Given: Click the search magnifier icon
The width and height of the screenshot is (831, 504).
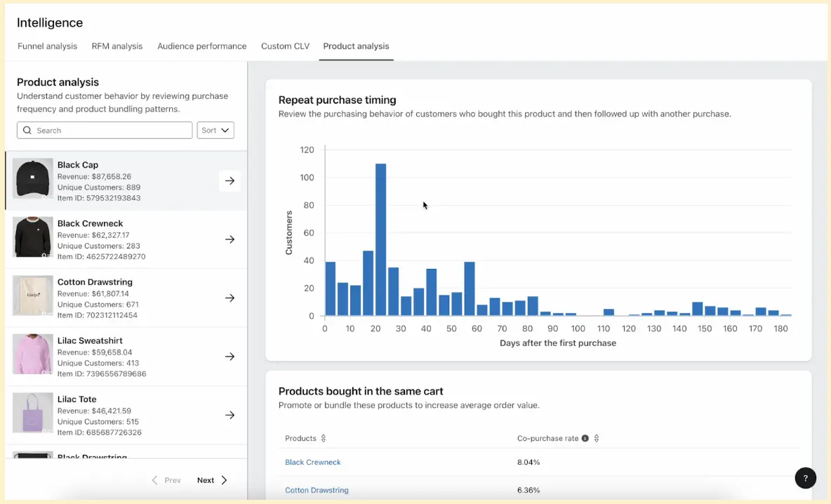Looking at the screenshot, I should click(27, 131).
